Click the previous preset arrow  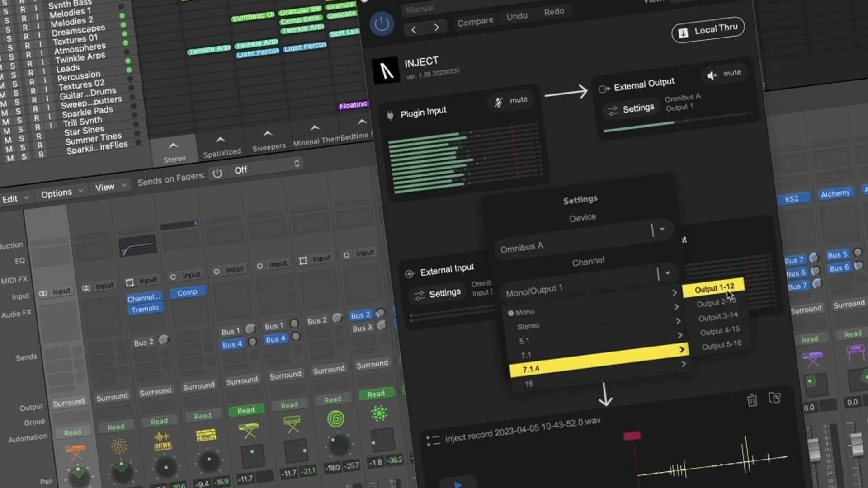414,30
